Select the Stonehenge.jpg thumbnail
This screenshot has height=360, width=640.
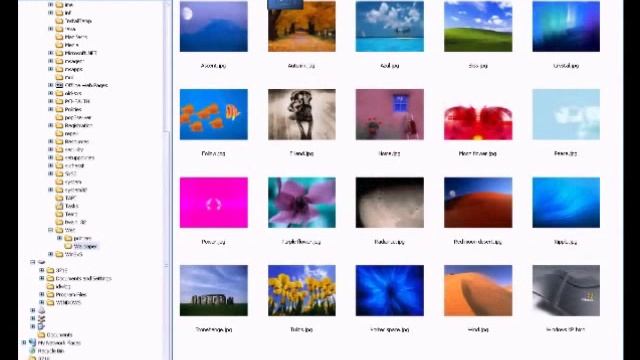tap(213, 290)
